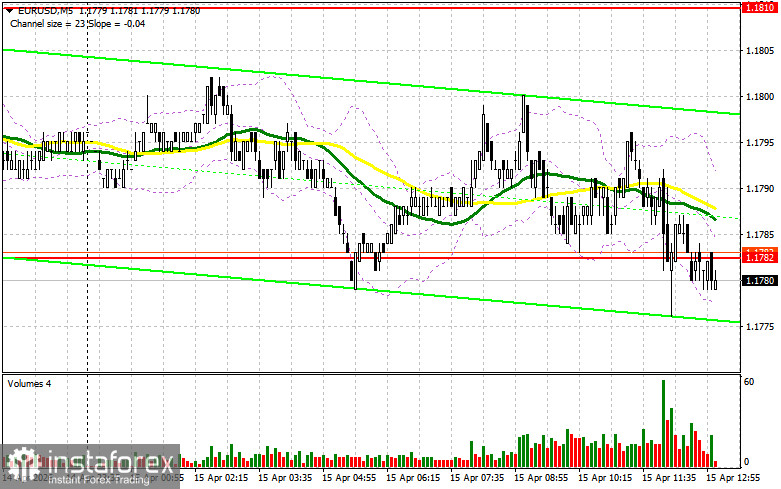
Task: Click the '15 Apr 06:15' time axis label
Action: click(413, 478)
